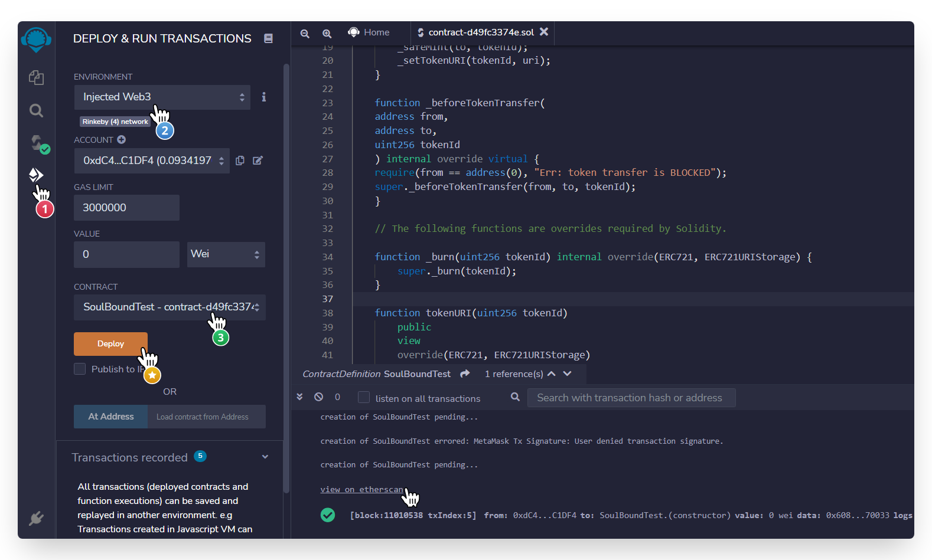Switch to the Home tab
932x560 pixels.
click(370, 32)
